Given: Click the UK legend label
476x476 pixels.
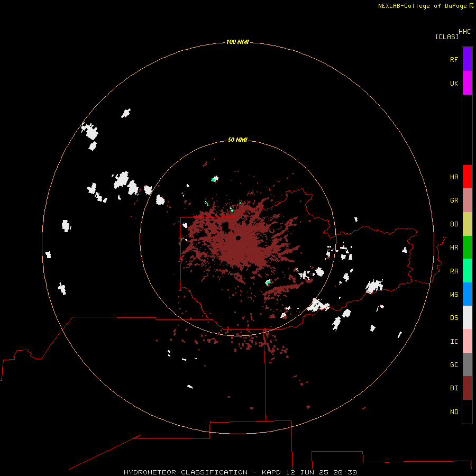Looking at the screenshot, I should click(454, 83).
